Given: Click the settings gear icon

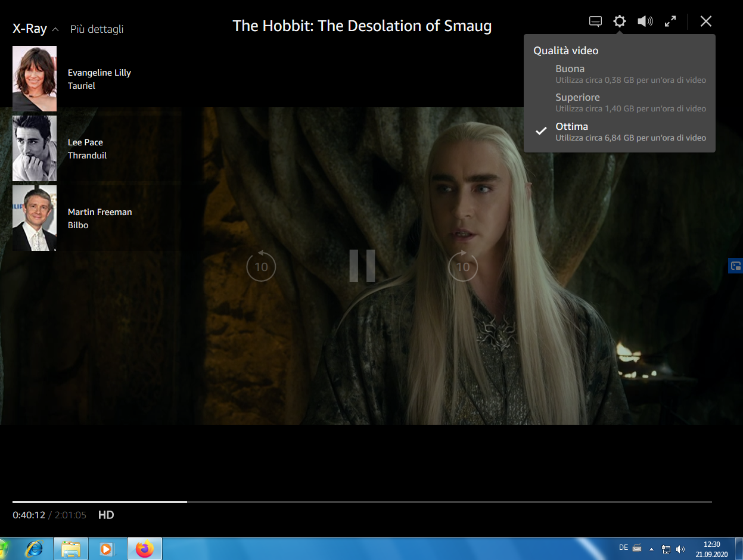Looking at the screenshot, I should coord(620,21).
